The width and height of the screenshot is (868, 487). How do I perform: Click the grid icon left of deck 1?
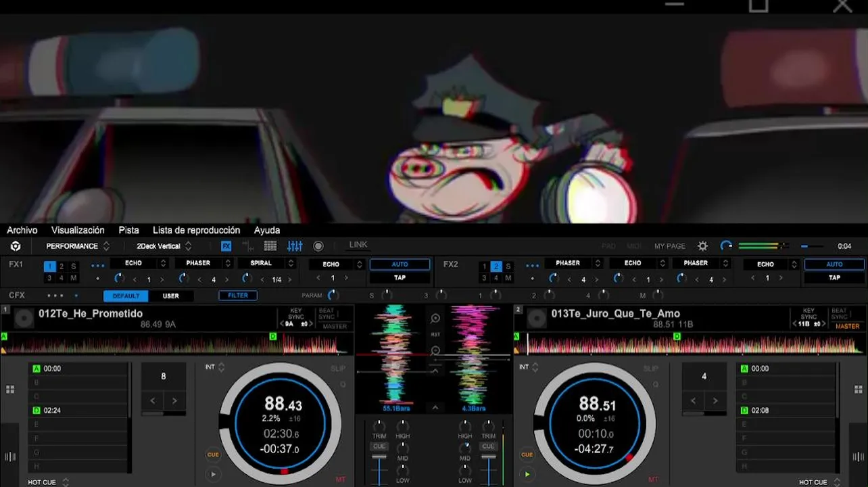point(10,390)
